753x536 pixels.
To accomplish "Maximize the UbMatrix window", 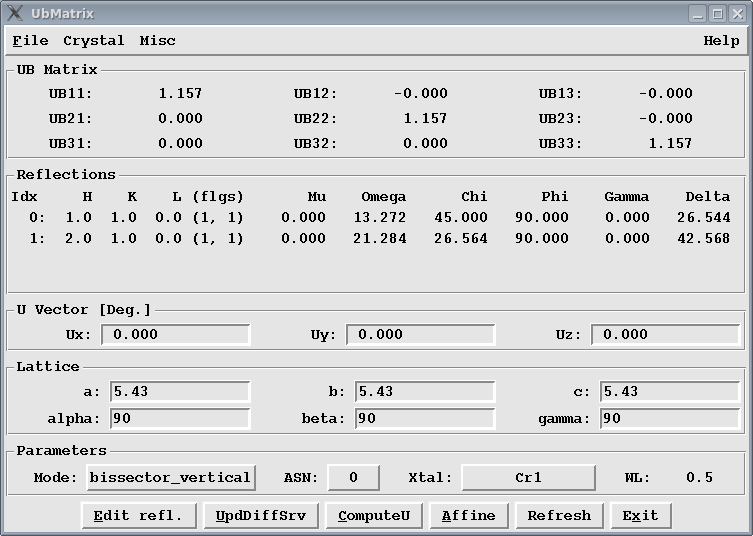I will (x=717, y=13).
